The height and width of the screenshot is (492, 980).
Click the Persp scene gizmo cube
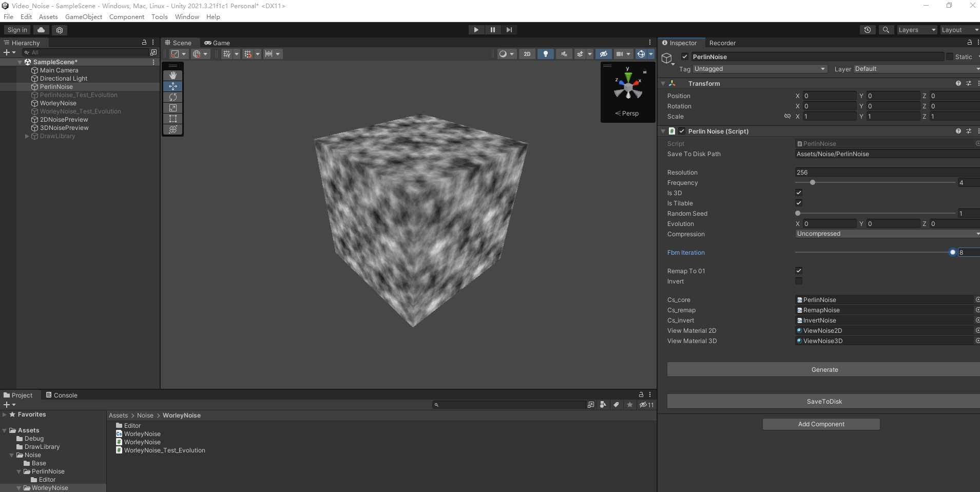(628, 87)
